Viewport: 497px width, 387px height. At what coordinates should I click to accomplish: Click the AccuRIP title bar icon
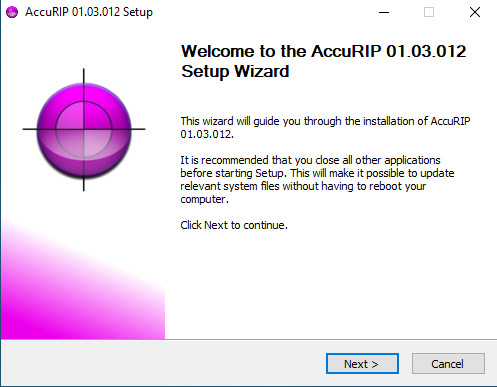[x=12, y=12]
